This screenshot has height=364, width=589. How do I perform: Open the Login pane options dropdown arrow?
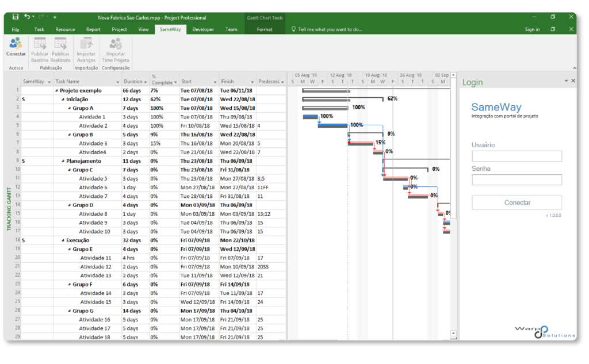point(565,81)
